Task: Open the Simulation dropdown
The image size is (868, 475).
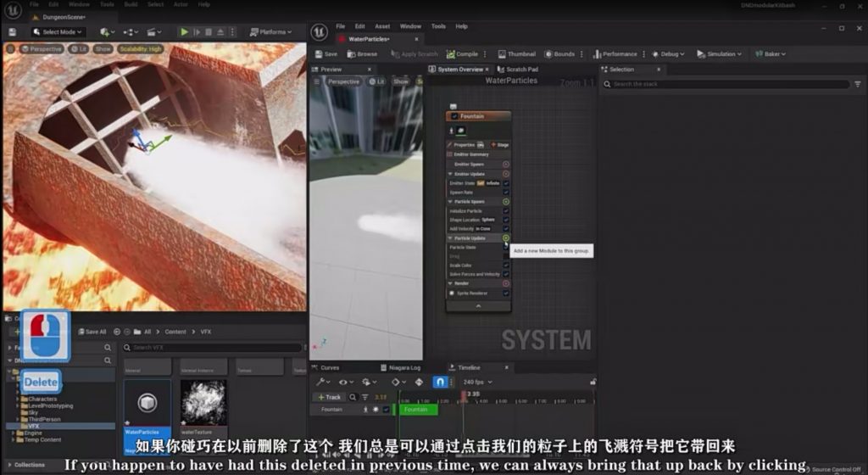Action: click(719, 53)
